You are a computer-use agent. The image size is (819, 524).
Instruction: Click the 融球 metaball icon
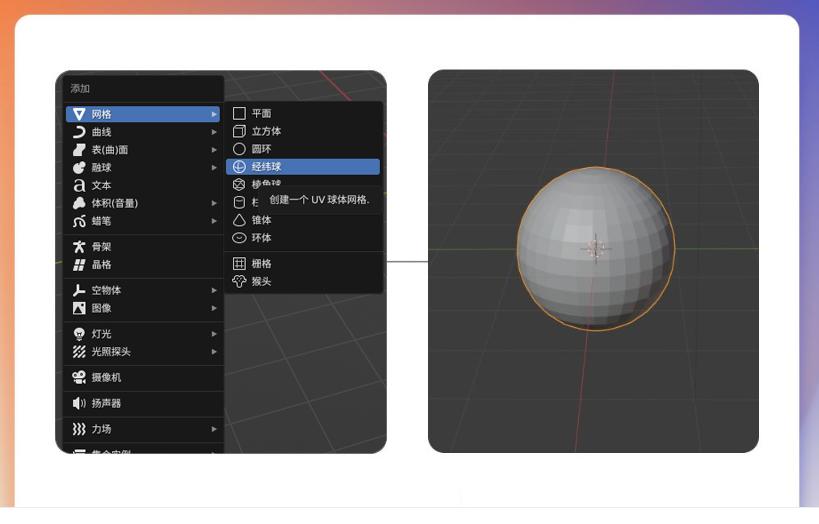(x=79, y=168)
